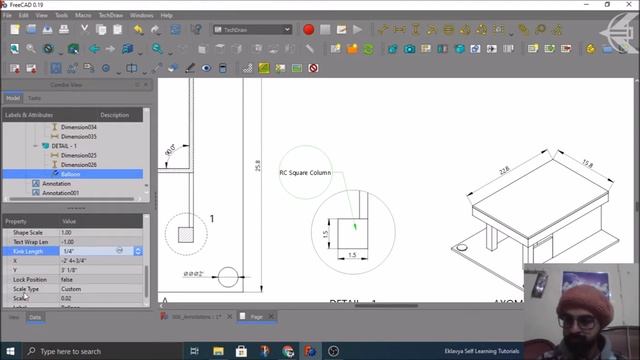
Task: Click the red prohibited circle icon
Action: click(x=313, y=68)
